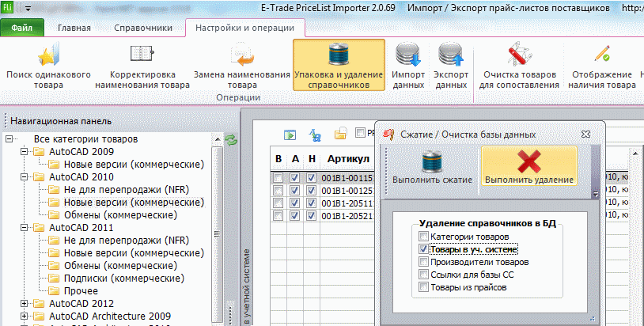Viewport: 644px width, 326px height.
Task: Toggle column Н checkbox for row 001B1-20511
Action: click(x=311, y=203)
